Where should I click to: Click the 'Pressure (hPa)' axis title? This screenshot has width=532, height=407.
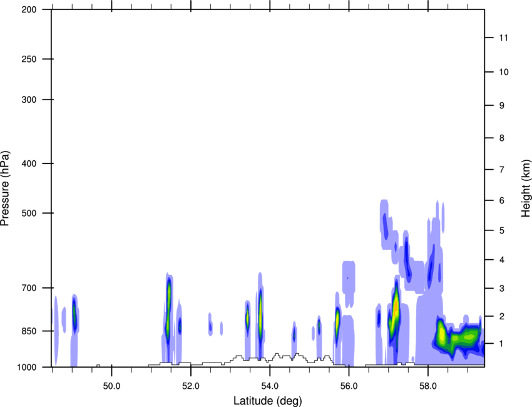5,188
